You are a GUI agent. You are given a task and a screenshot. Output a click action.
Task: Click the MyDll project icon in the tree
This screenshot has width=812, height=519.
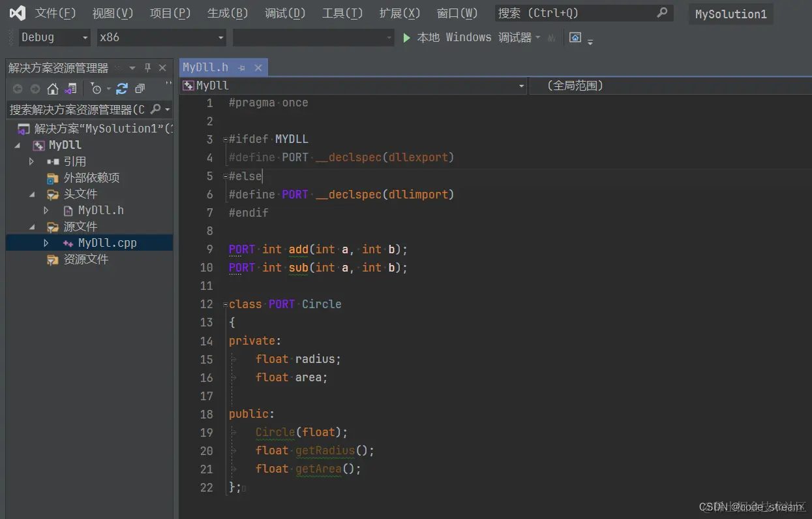coord(38,145)
